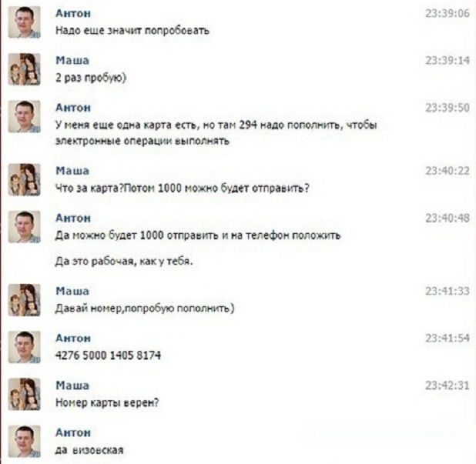Click timestamp 23:42:31
The image size is (476, 464).
(x=448, y=386)
